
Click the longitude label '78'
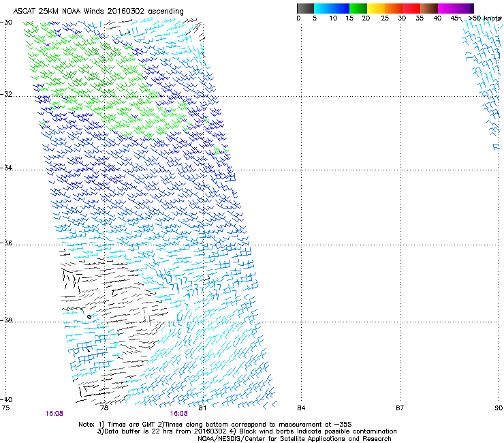coord(104,408)
